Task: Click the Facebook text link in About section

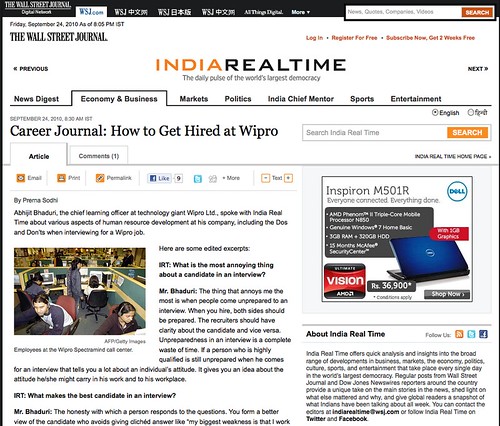Action: coord(353,419)
